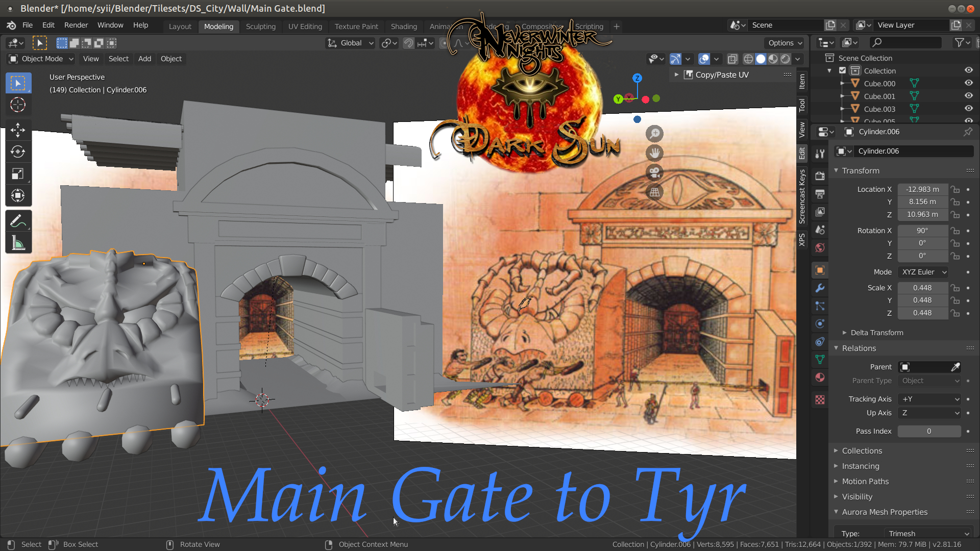Image resolution: width=980 pixels, height=551 pixels.
Task: Open the Object Mode dropdown
Action: 42,59
